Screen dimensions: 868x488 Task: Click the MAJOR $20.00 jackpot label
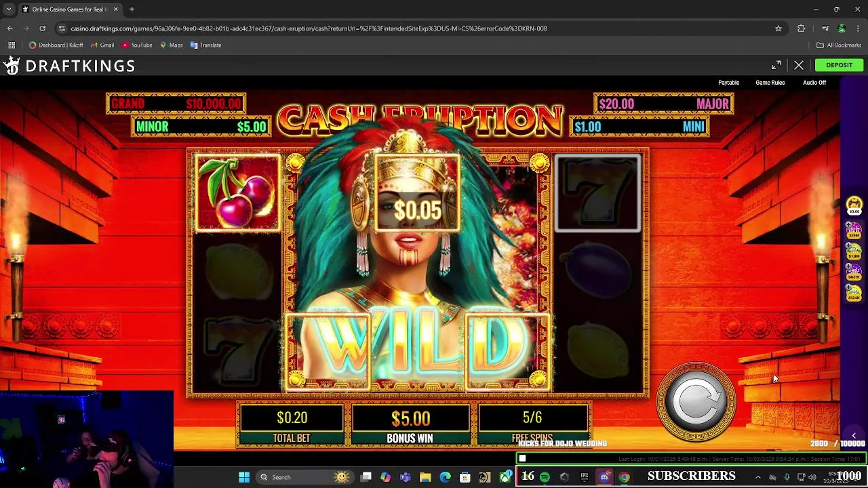pyautogui.click(x=664, y=104)
